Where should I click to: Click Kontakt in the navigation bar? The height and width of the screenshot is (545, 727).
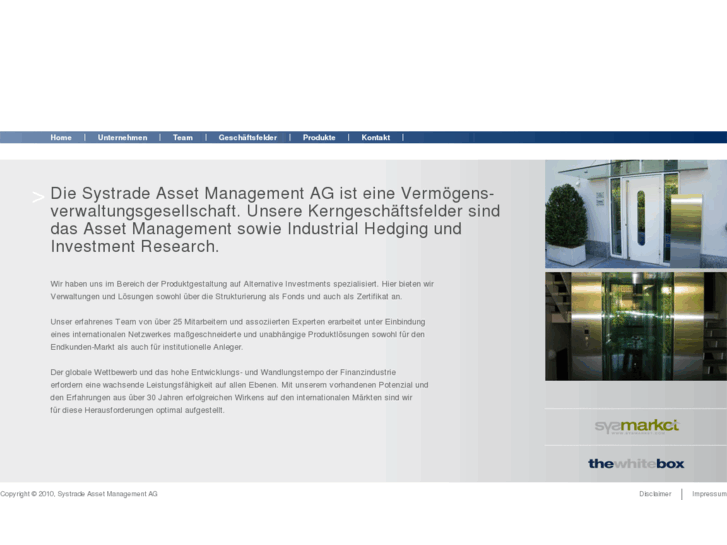click(376, 137)
